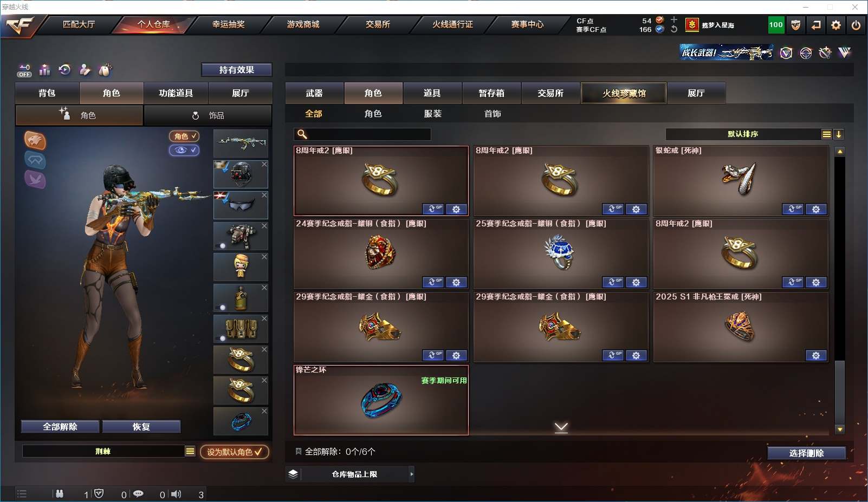Screen dimensions: 868x502
Task: Click the magnifier search icon
Action: pyautogui.click(x=302, y=134)
